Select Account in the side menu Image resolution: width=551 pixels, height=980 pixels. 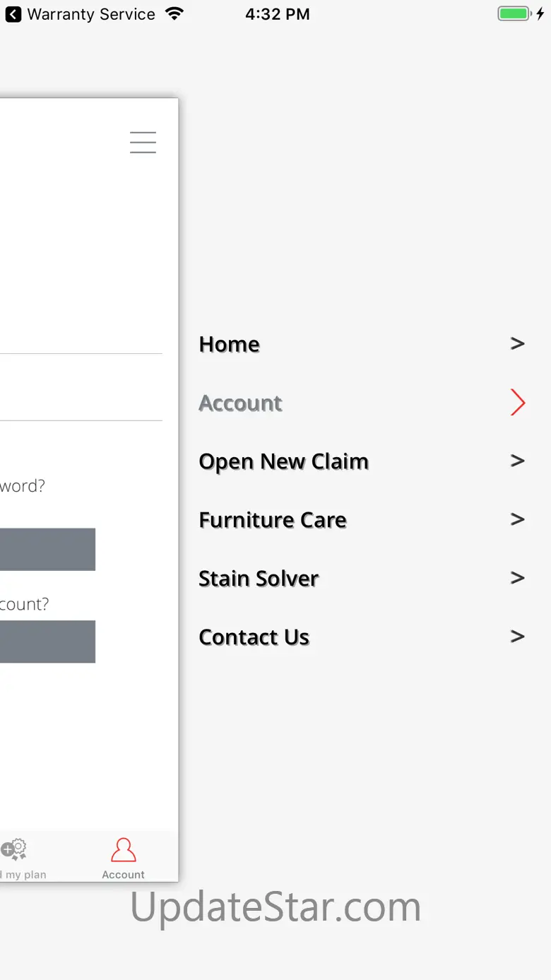[241, 403]
